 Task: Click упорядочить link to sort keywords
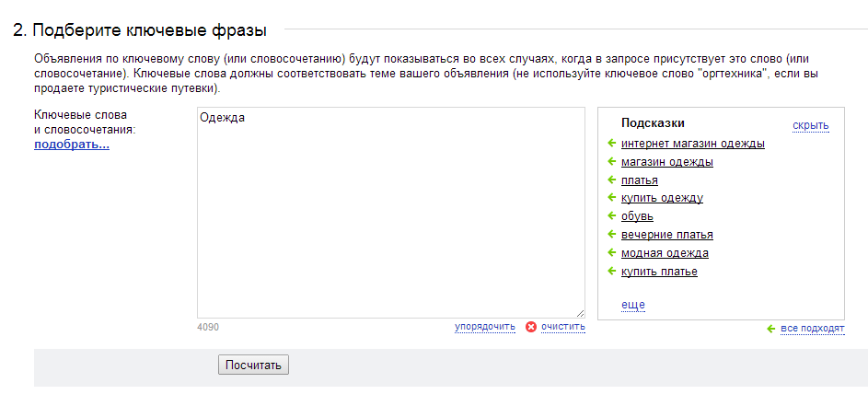(x=485, y=327)
